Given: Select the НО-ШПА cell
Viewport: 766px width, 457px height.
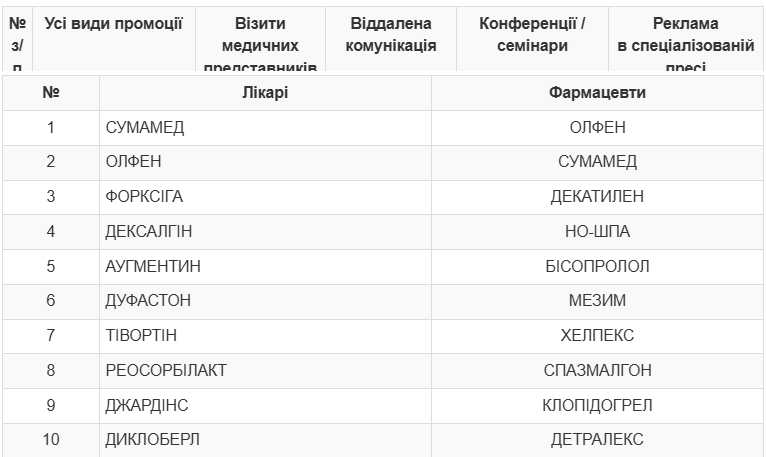Looking at the screenshot, I should tap(597, 232).
